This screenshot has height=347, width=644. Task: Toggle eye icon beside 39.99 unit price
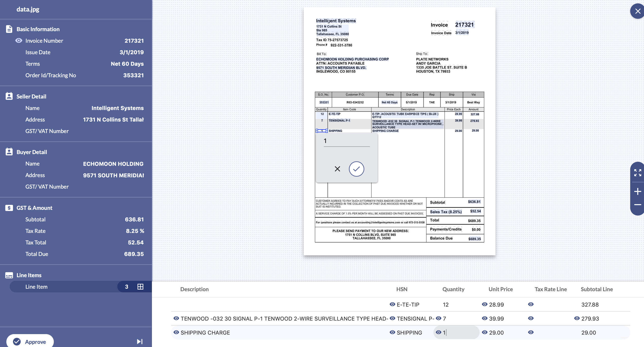[485, 318]
